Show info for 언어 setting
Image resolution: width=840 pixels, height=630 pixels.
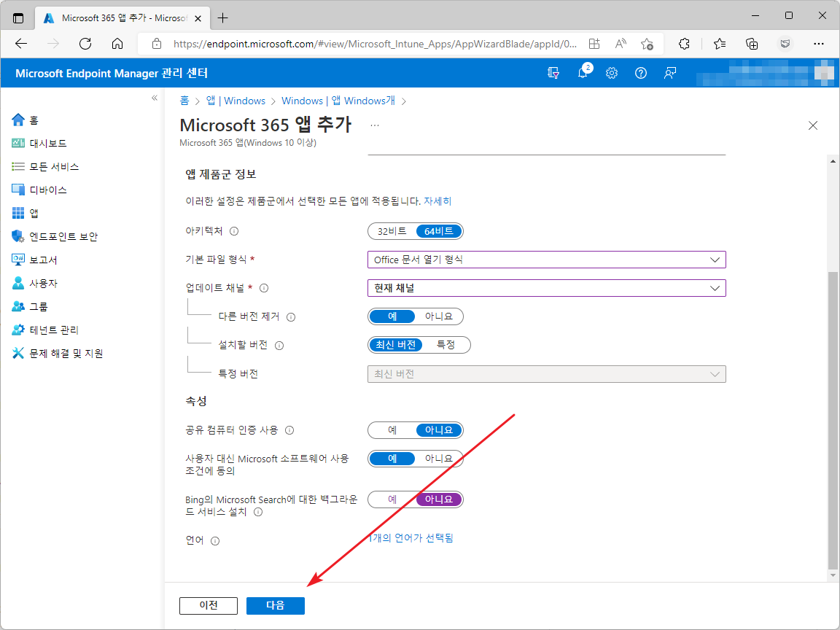pos(215,541)
